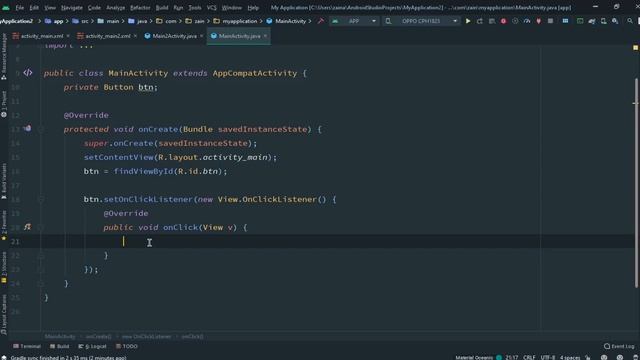Open the Tools menu
This screenshot has width=640, height=360.
195,7
